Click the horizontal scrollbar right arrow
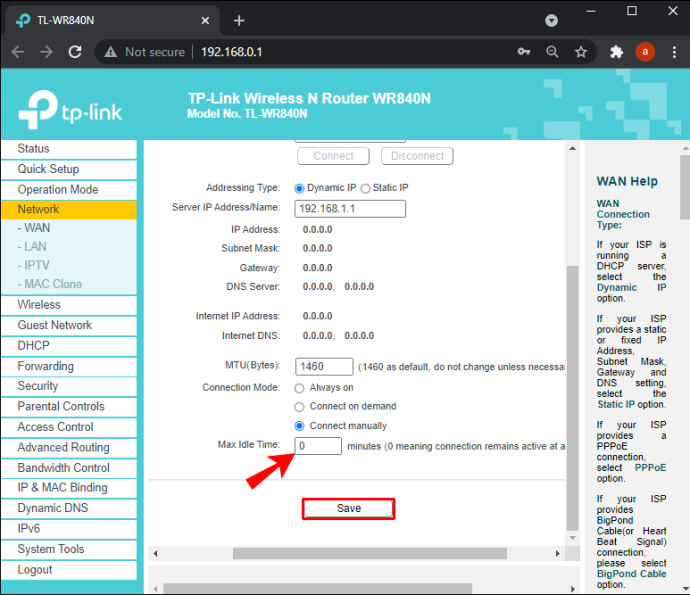690x595 pixels. pos(558,553)
